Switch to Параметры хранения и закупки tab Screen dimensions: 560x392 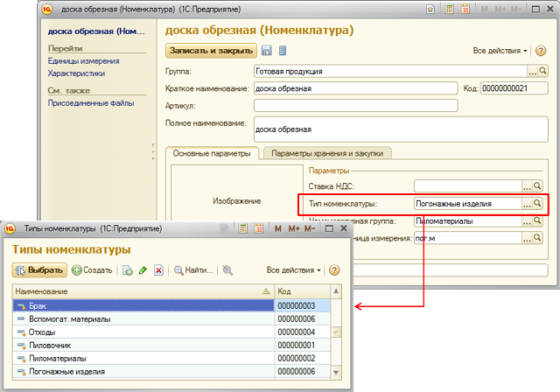pos(327,153)
